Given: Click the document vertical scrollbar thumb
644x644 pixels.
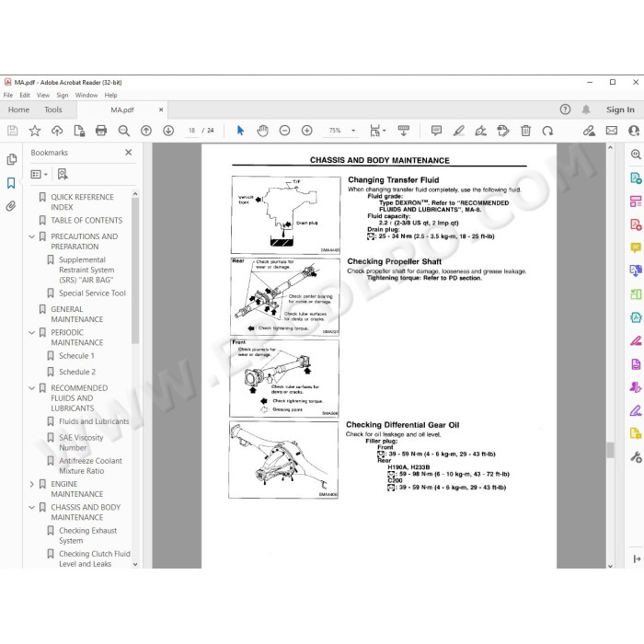Looking at the screenshot, I should 610,450.
